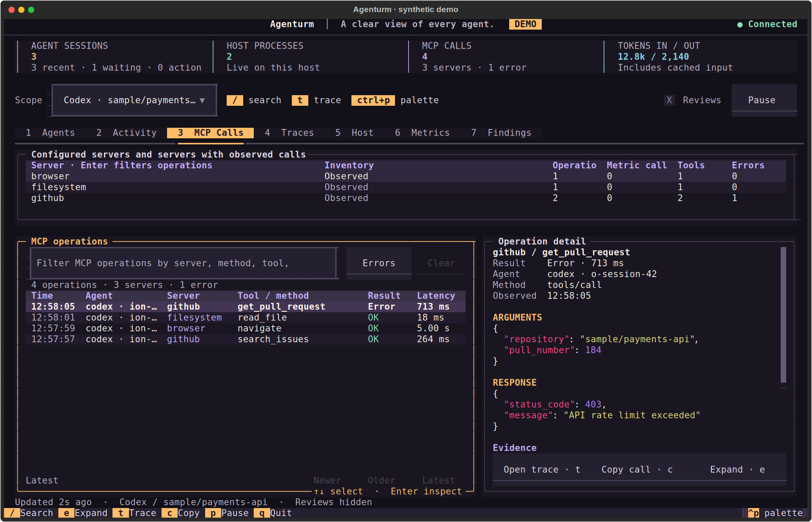Sort by the Latency column header
Image resolution: width=812 pixels, height=522 pixels.
[x=436, y=296]
